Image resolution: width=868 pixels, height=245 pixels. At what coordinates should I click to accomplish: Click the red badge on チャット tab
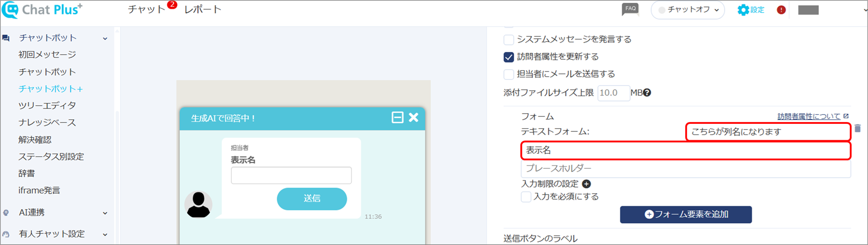[172, 5]
